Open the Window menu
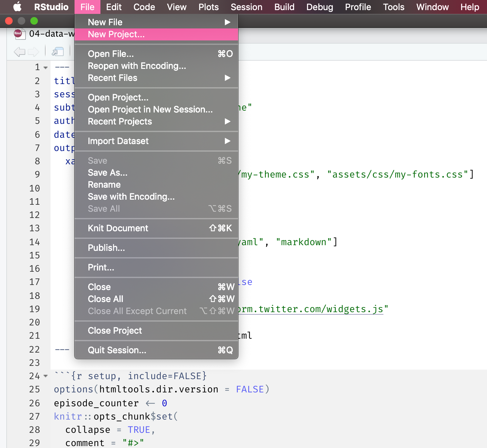 [x=432, y=7]
